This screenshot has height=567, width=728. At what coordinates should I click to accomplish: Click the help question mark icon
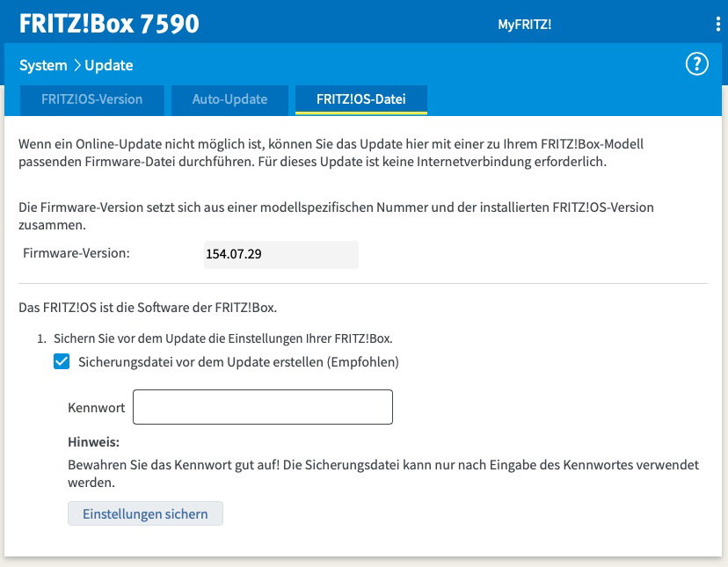point(696,64)
